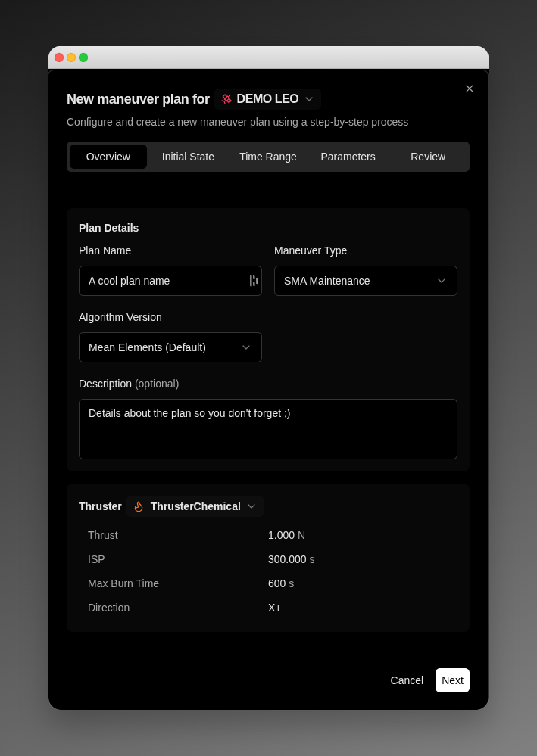Click the yellow window minimize button
The height and width of the screenshot is (756, 537).
71,58
